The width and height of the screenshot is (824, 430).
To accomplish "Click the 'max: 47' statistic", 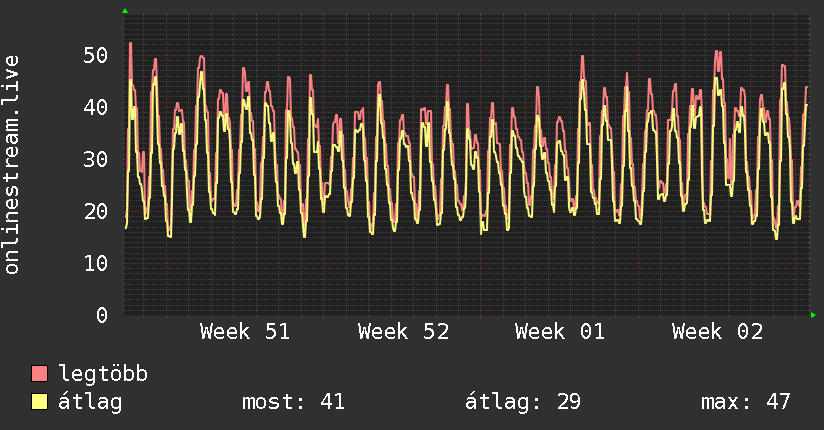I will tap(746, 402).
